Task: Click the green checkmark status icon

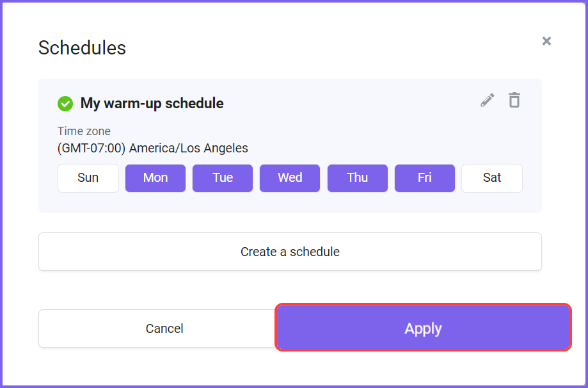Action: coord(65,104)
